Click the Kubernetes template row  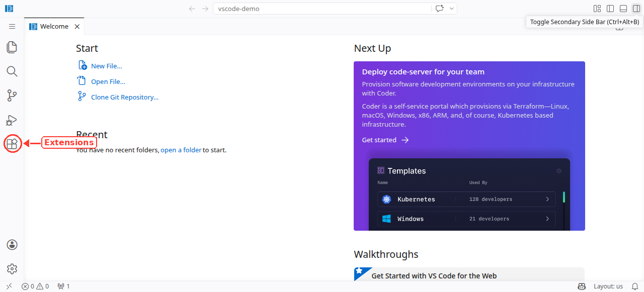pos(466,199)
